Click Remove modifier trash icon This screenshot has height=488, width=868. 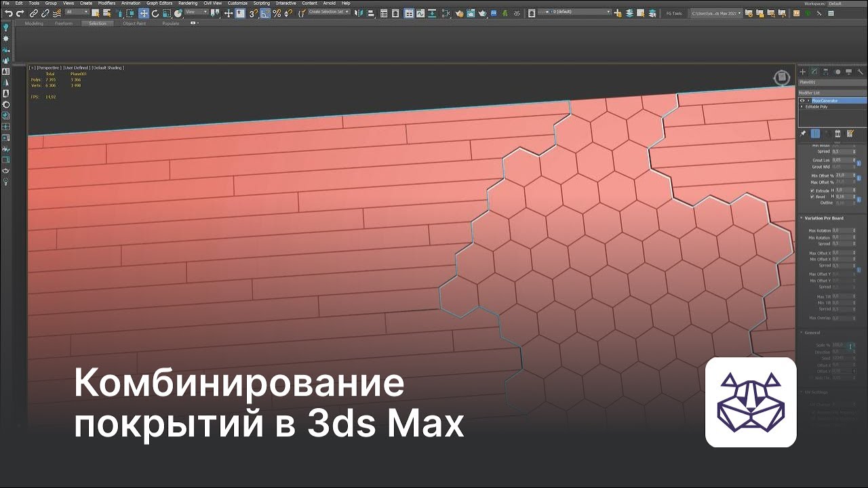(837, 134)
